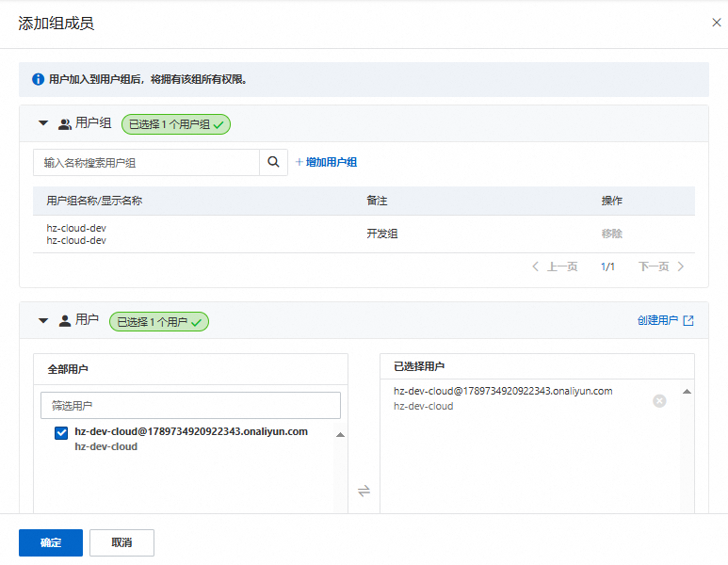Screen dimensions: 728x565
Task: Click the 1/1 page indicator
Action: (607, 266)
